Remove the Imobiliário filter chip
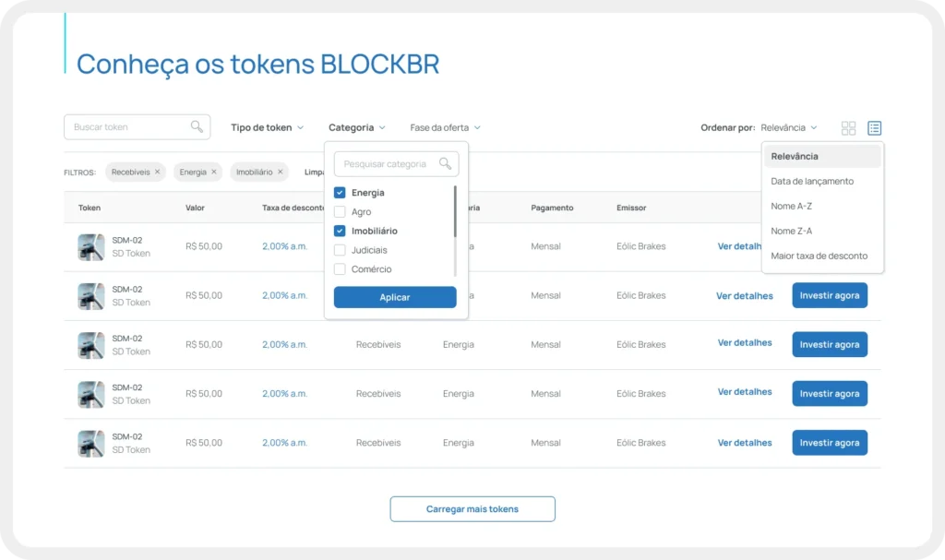The height and width of the screenshot is (560, 945). (x=281, y=172)
